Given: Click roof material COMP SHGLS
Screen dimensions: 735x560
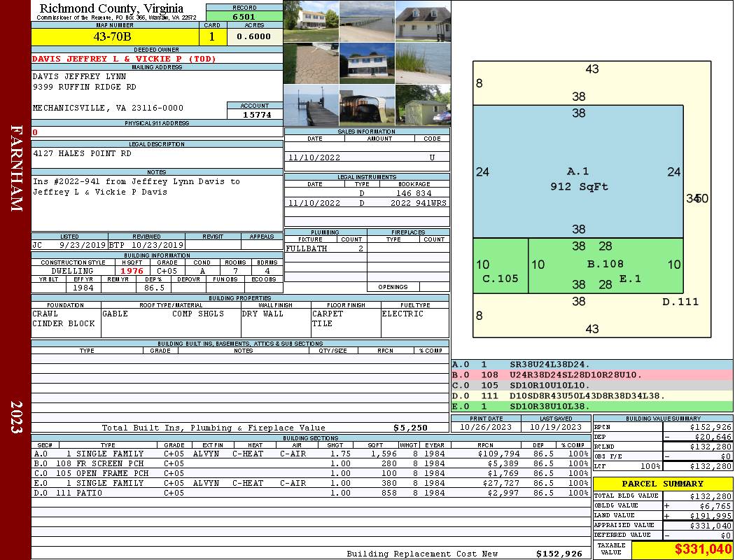Looking at the screenshot, I should coord(198,314).
